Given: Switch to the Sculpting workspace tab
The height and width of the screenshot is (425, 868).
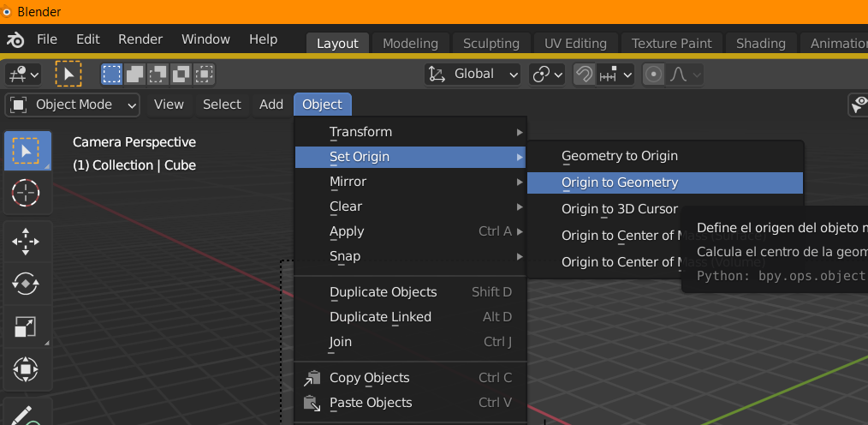Looking at the screenshot, I should [490, 43].
